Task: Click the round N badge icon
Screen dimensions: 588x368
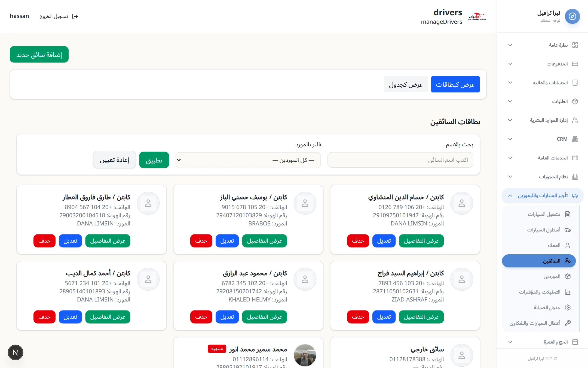Action: tap(16, 352)
